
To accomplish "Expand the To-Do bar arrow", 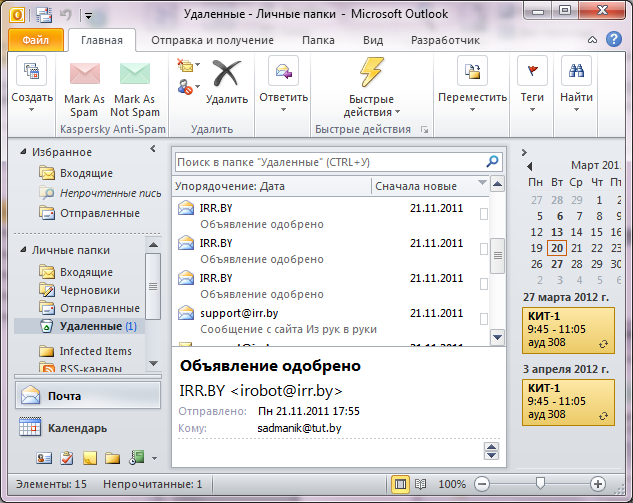I will 524,152.
